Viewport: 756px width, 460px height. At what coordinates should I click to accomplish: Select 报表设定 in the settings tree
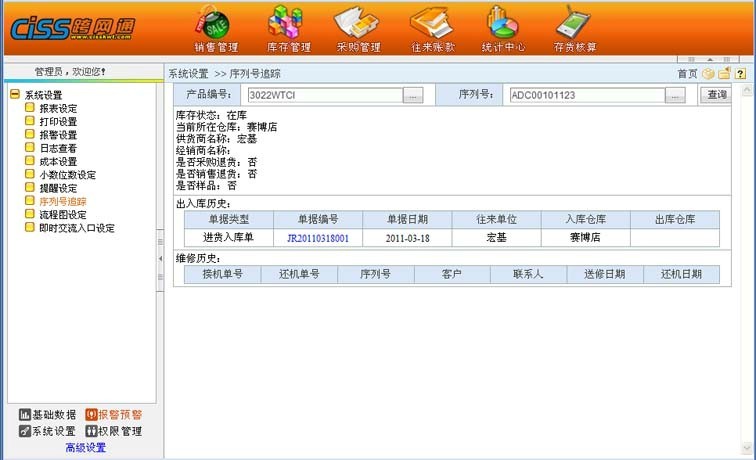click(x=57, y=109)
